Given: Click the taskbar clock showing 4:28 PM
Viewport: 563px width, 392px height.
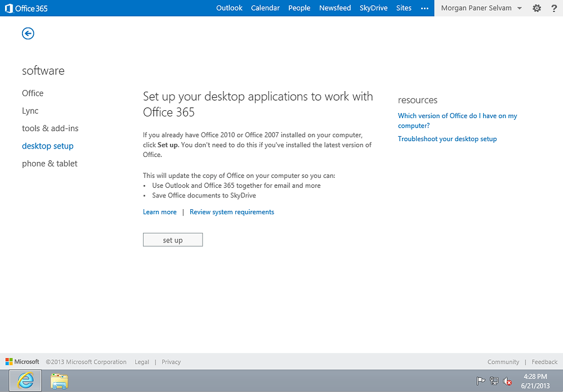Looking at the screenshot, I should click(535, 381).
